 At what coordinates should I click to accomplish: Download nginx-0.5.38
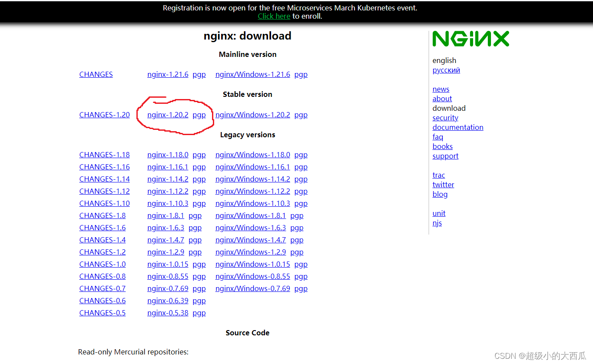(x=168, y=313)
